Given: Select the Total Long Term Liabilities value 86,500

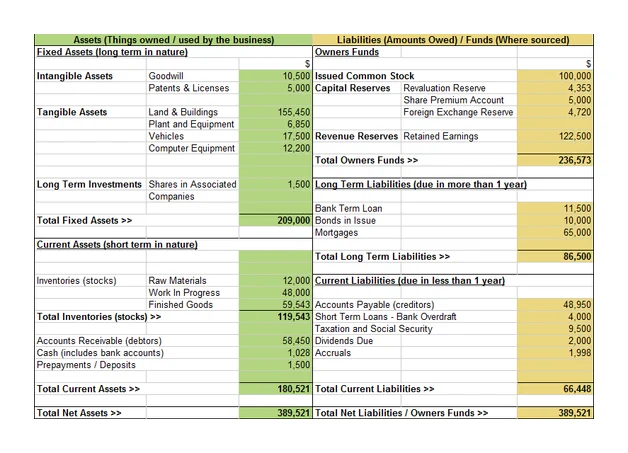Looking at the screenshot, I should click(x=577, y=257).
